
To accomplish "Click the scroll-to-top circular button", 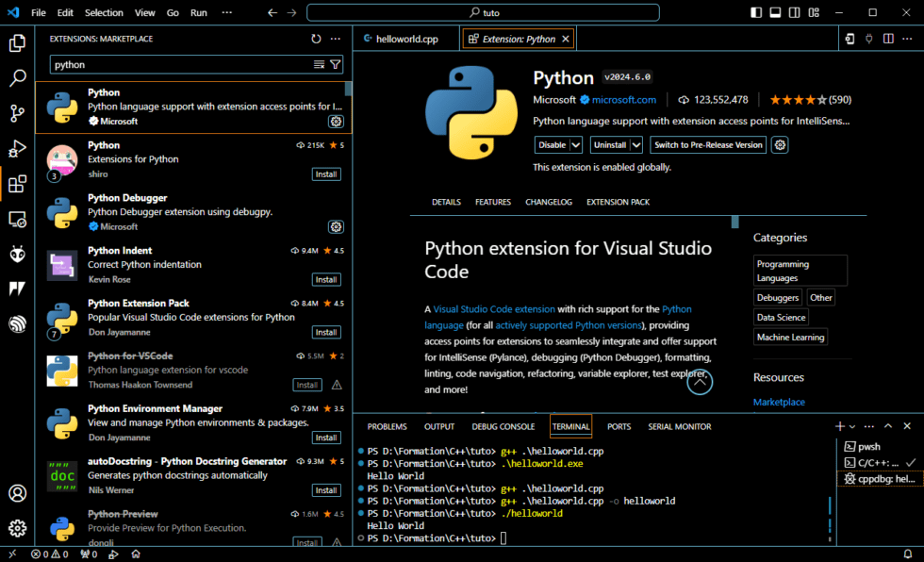I will click(x=700, y=382).
